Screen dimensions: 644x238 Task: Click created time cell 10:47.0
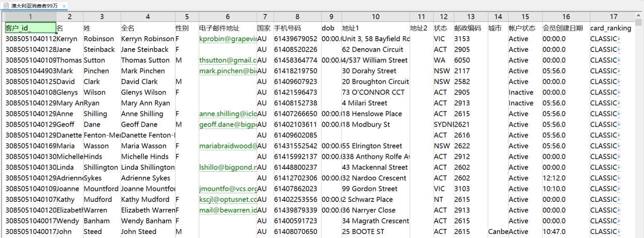point(566,231)
